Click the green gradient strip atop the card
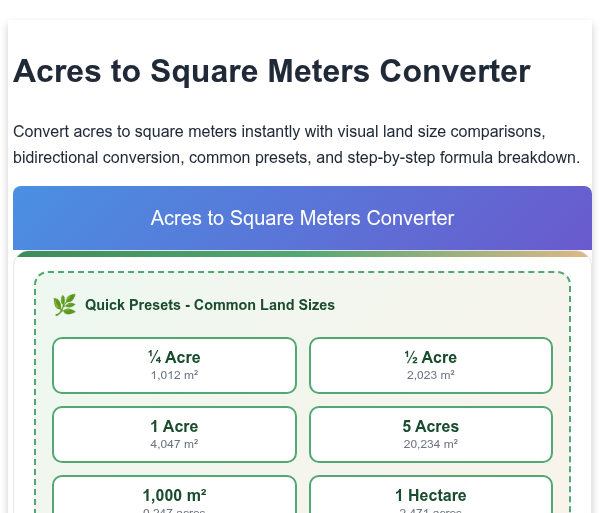 click(x=302, y=254)
